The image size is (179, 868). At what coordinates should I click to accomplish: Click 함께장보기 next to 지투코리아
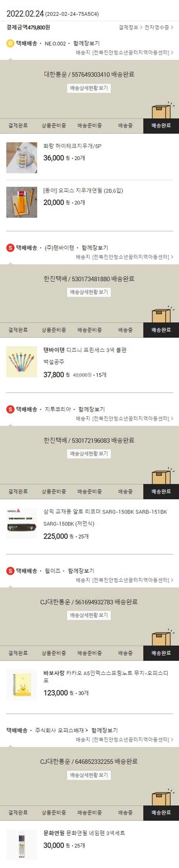pyautogui.click(x=91, y=409)
